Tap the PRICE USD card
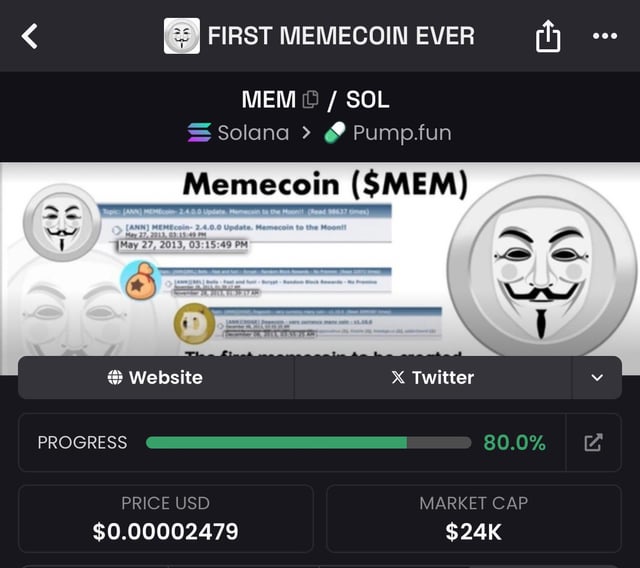The image size is (640, 568). click(166, 518)
